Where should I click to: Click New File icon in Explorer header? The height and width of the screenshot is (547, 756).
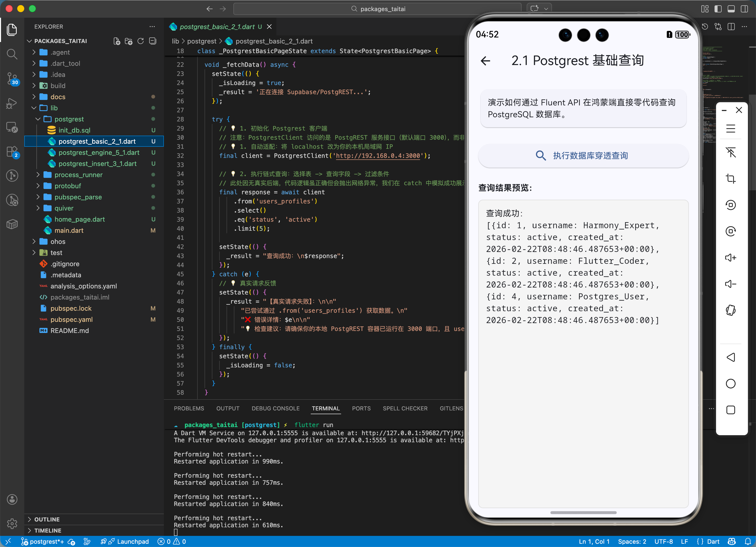click(117, 41)
